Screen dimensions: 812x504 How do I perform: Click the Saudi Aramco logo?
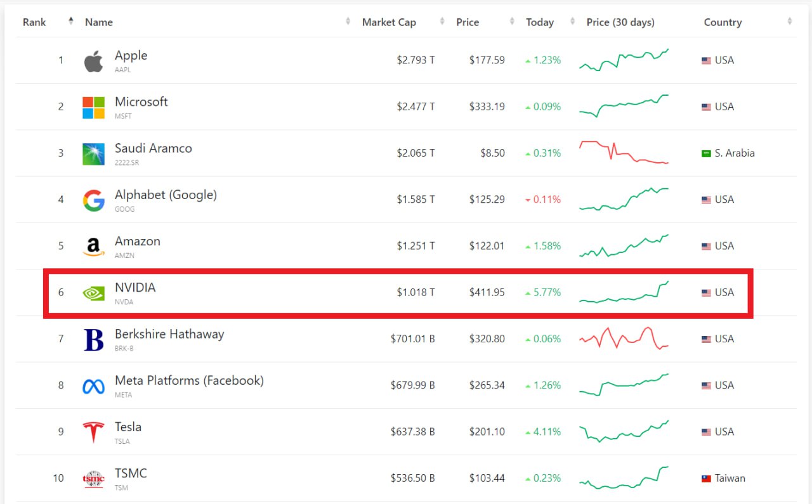pos(93,154)
